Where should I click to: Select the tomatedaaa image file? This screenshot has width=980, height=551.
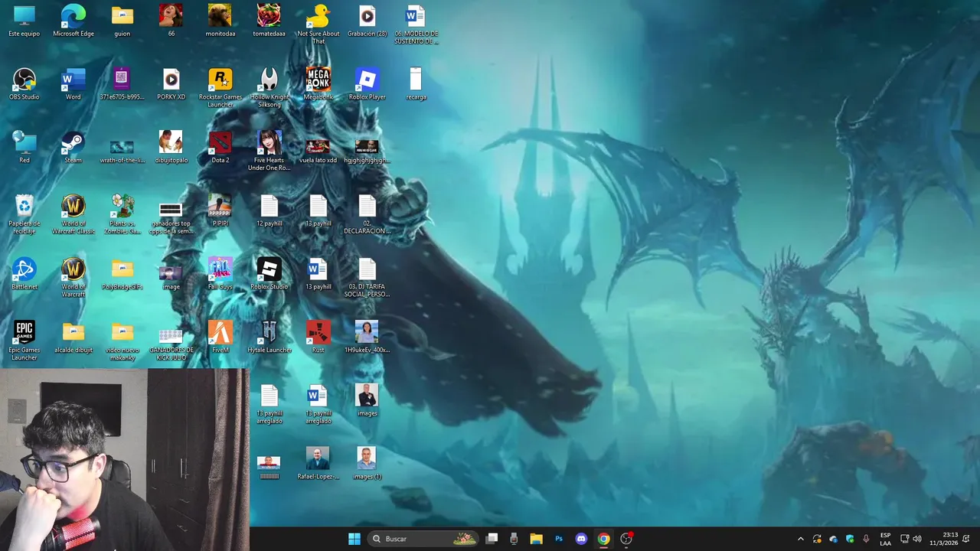click(269, 21)
